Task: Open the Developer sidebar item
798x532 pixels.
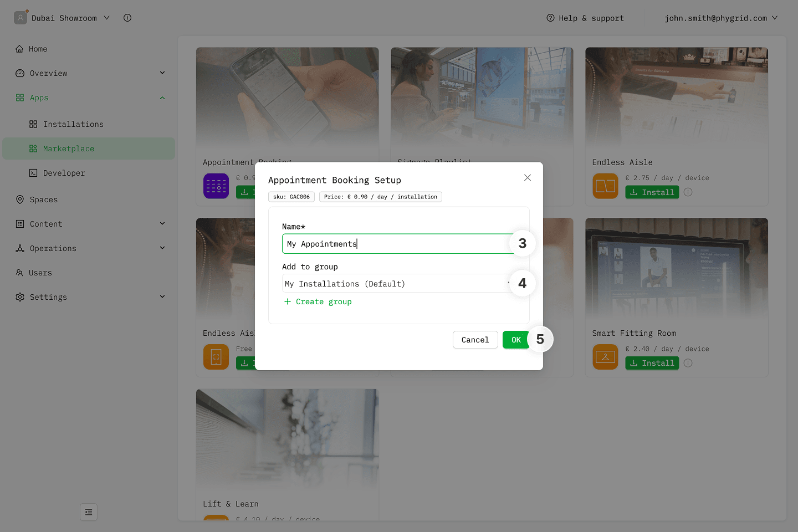Action: tap(64, 173)
